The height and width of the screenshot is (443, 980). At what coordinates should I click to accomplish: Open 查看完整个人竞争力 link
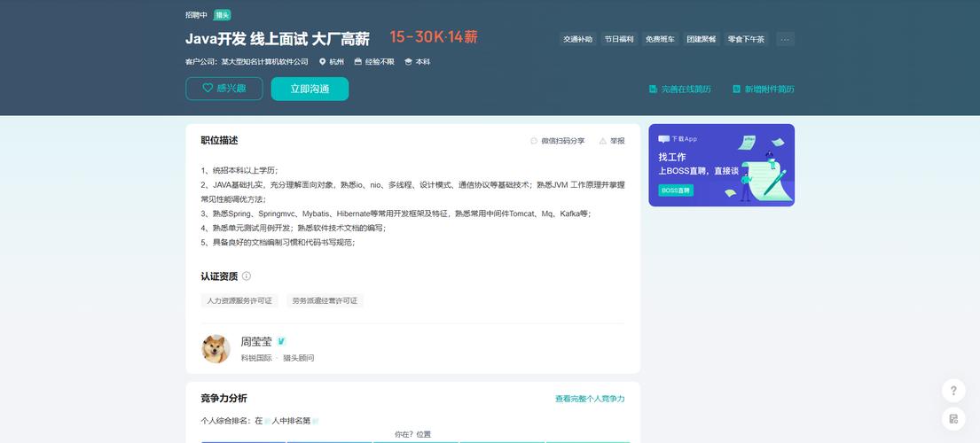click(x=590, y=399)
